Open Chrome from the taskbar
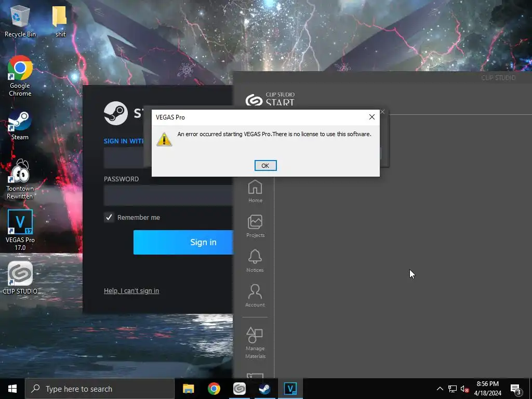Screen dimensions: 532x399 pyautogui.click(x=214, y=389)
